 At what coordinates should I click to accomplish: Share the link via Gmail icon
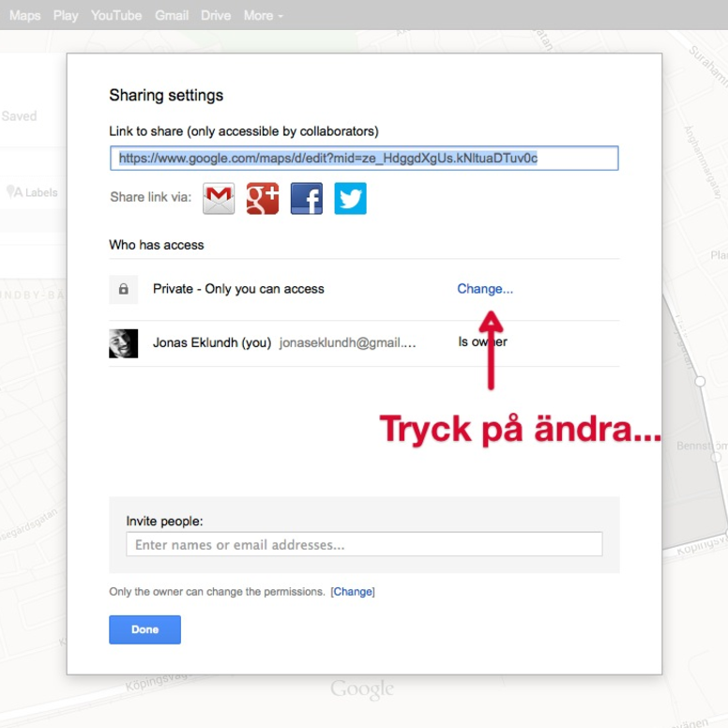coord(219,198)
